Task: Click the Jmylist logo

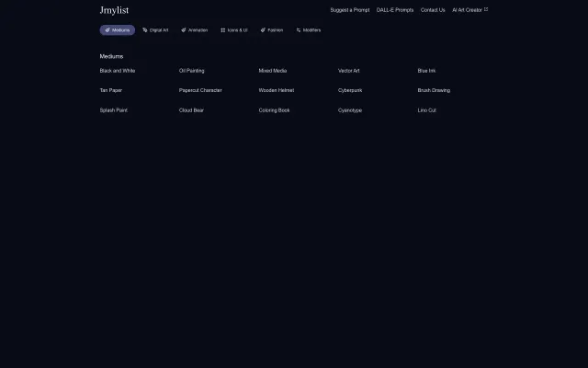Action: tap(114, 10)
